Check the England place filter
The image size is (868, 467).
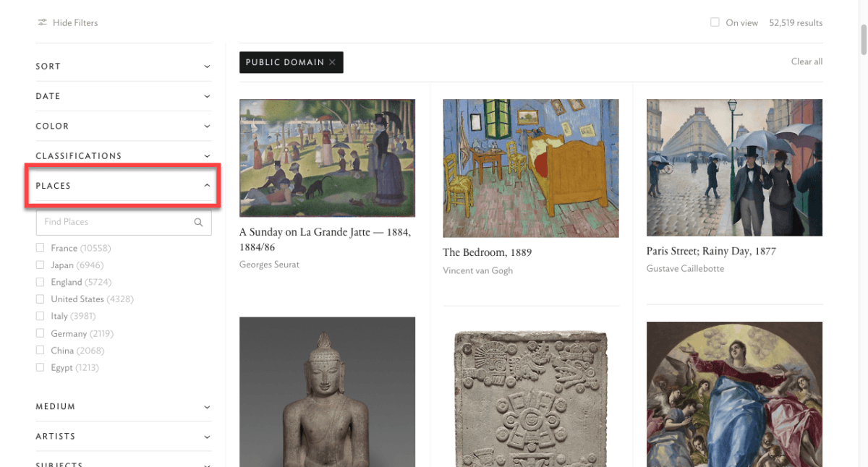41,282
